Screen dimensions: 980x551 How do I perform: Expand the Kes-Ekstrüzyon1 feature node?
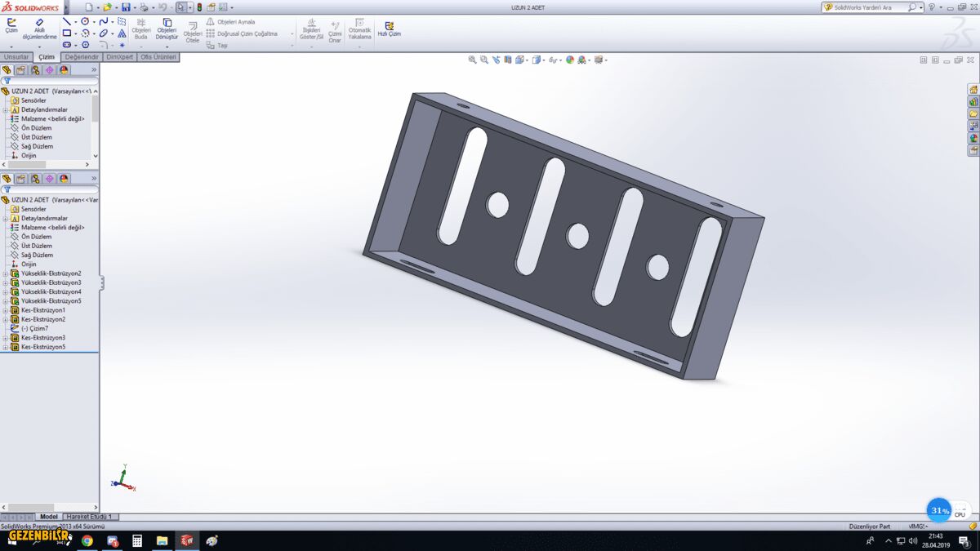[5, 310]
